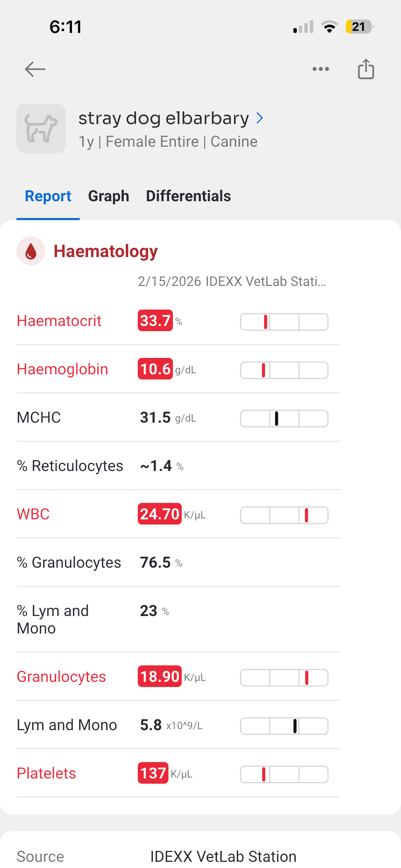
Task: Tap the Granulocytes 18.90 result value
Action: pos(159,677)
